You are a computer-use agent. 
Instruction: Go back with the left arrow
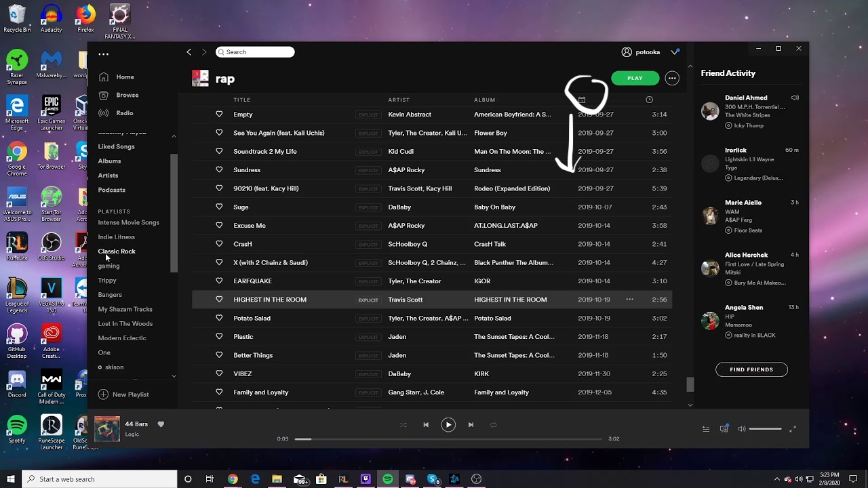(x=189, y=52)
